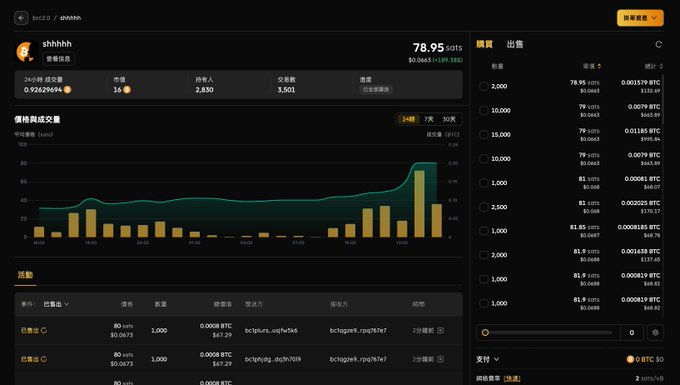Switch to the 出售 sell tab

515,44
